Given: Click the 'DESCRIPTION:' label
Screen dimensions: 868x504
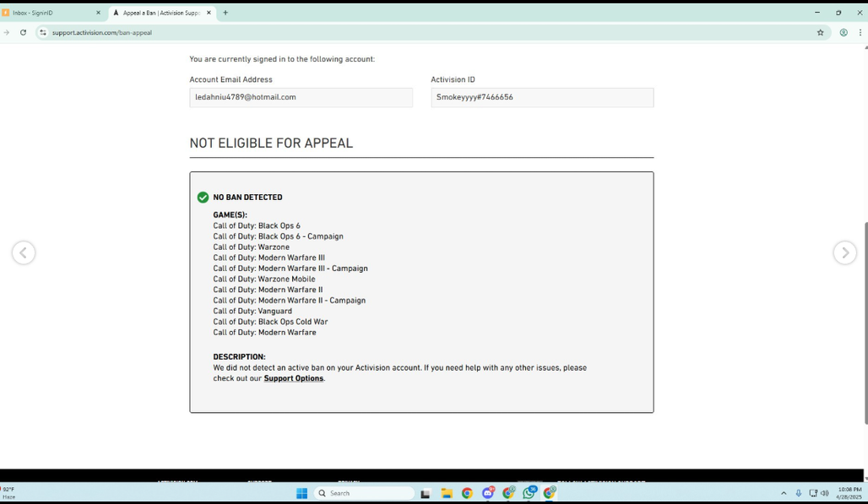Looking at the screenshot, I should pyautogui.click(x=239, y=357).
